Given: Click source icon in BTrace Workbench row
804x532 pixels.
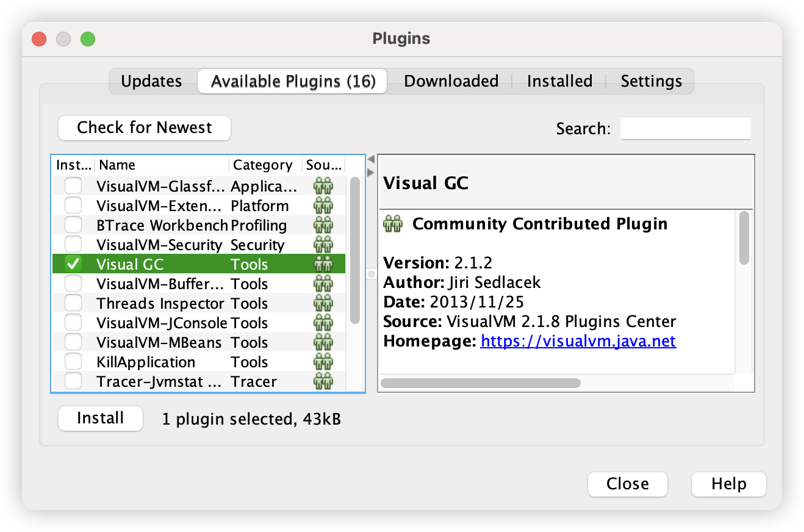Looking at the screenshot, I should point(323,225).
